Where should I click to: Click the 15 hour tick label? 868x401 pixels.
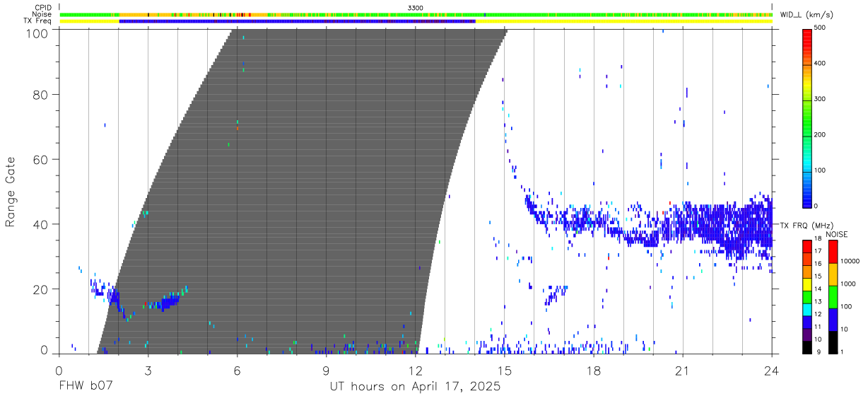pyautogui.click(x=505, y=371)
